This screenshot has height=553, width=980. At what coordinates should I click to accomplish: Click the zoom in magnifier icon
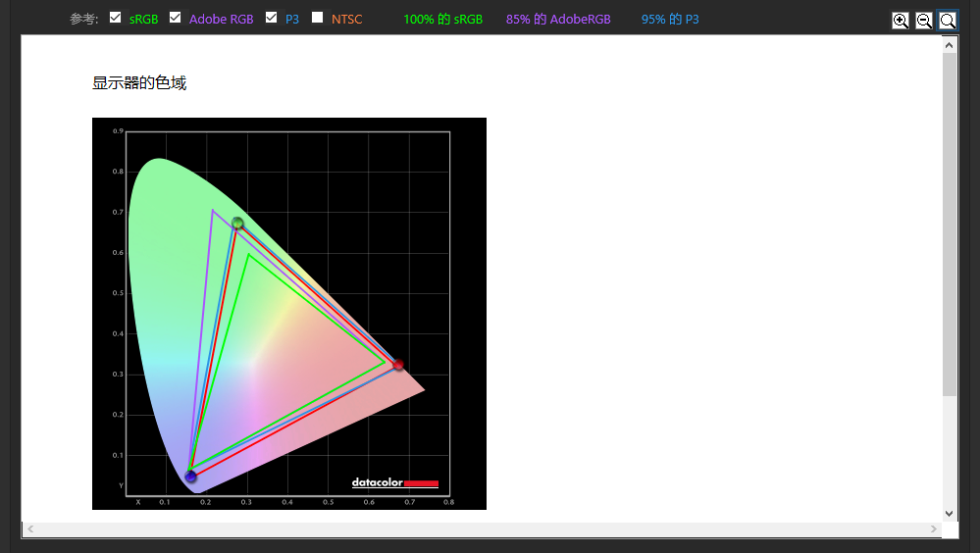tap(900, 21)
